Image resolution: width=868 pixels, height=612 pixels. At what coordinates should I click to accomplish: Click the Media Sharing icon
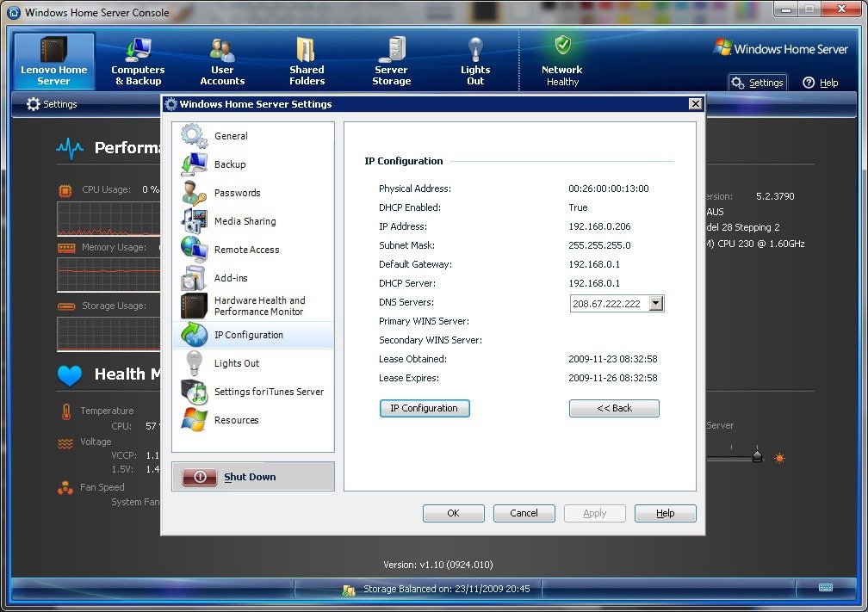[x=194, y=220]
